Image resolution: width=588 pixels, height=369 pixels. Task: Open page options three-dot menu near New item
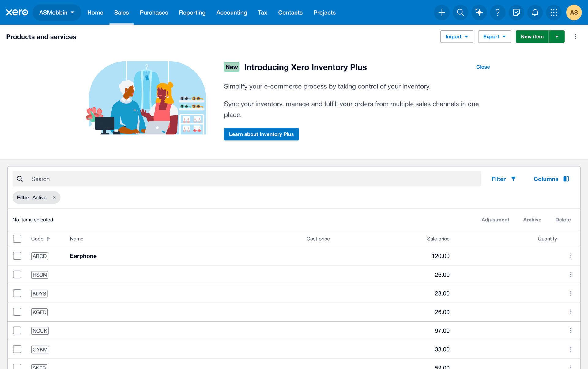click(x=575, y=37)
